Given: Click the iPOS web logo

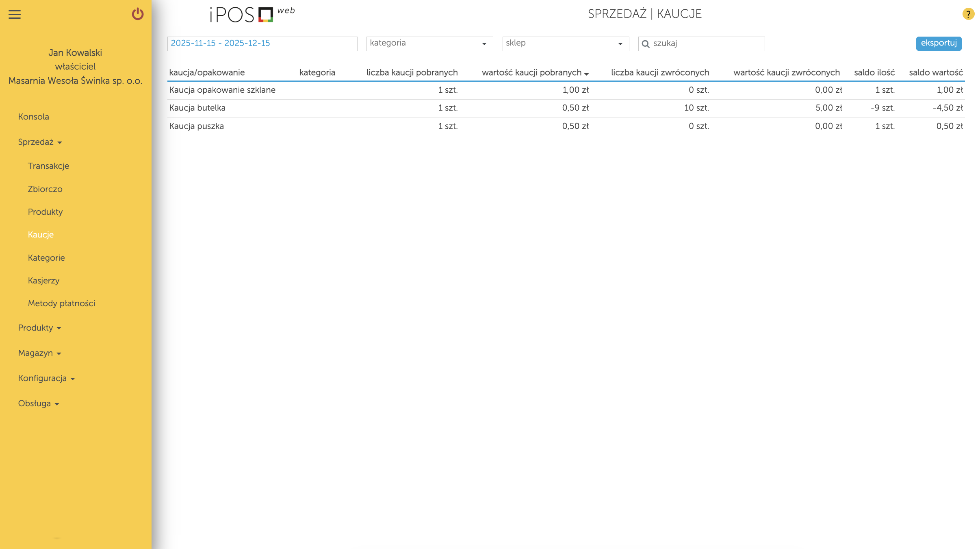Looking at the screenshot, I should (252, 15).
